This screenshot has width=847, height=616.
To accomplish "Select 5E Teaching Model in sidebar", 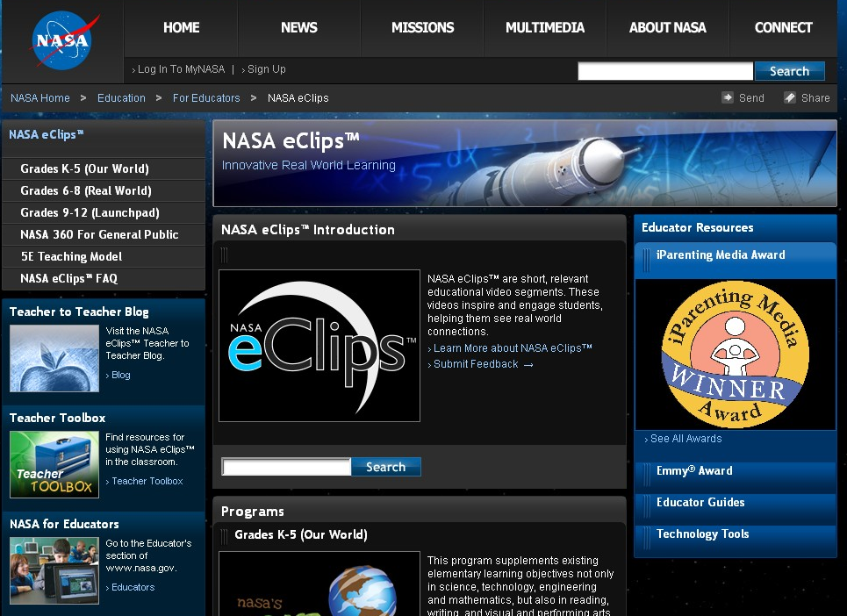I will 104,256.
